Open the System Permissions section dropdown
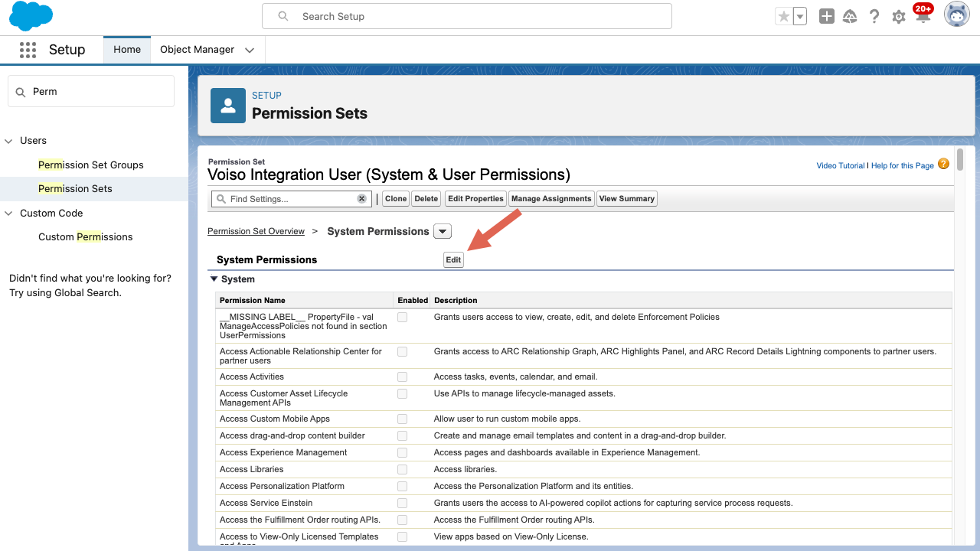The width and height of the screenshot is (980, 551). [443, 231]
